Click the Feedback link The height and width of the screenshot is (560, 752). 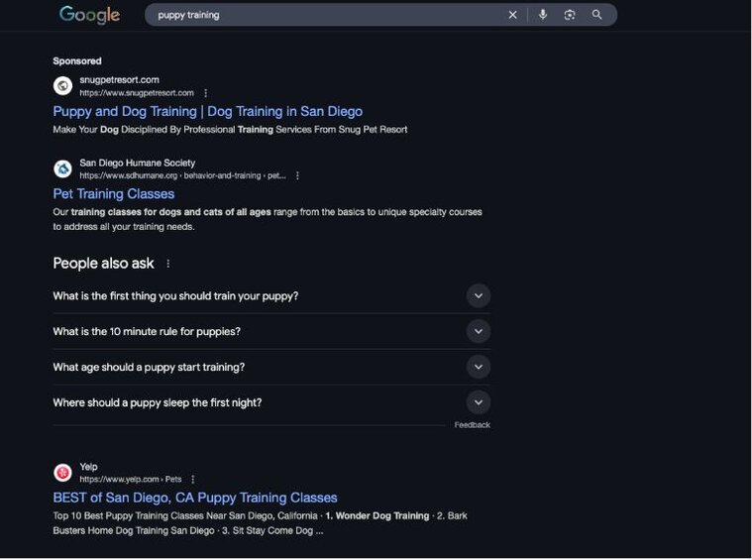point(473,425)
